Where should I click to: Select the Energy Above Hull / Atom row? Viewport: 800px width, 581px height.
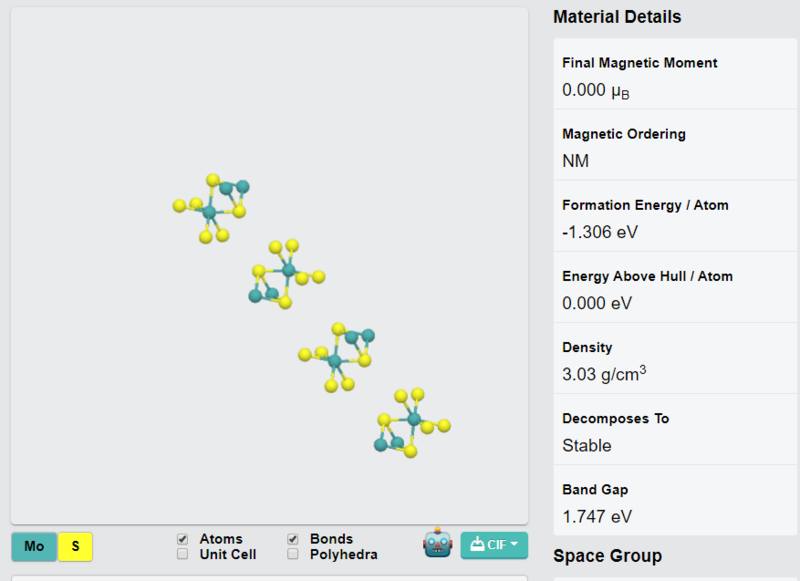[675, 287]
